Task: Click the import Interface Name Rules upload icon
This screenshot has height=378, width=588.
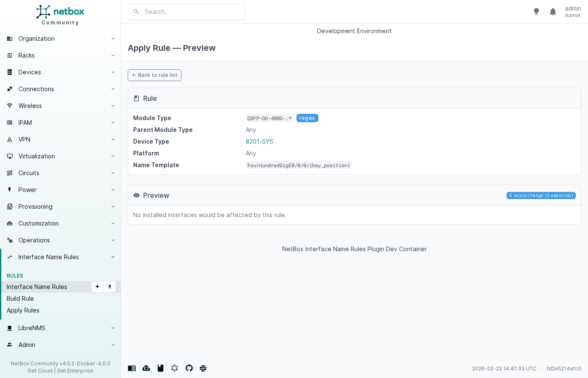Action: [x=109, y=287]
